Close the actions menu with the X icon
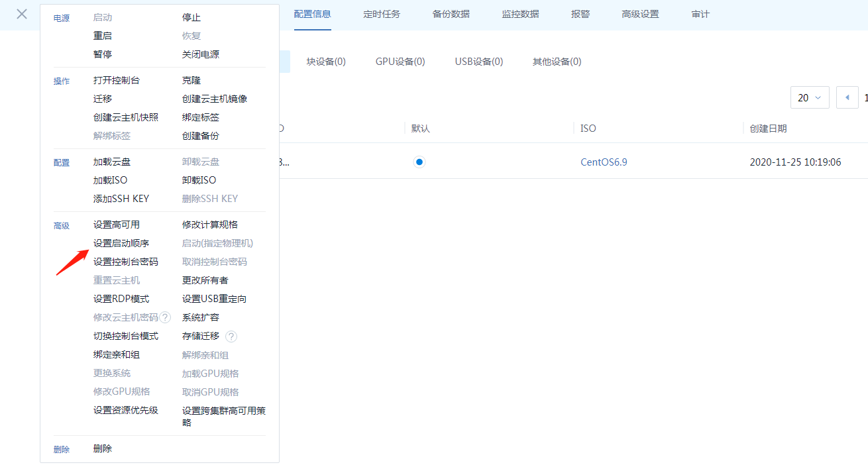 (x=22, y=15)
